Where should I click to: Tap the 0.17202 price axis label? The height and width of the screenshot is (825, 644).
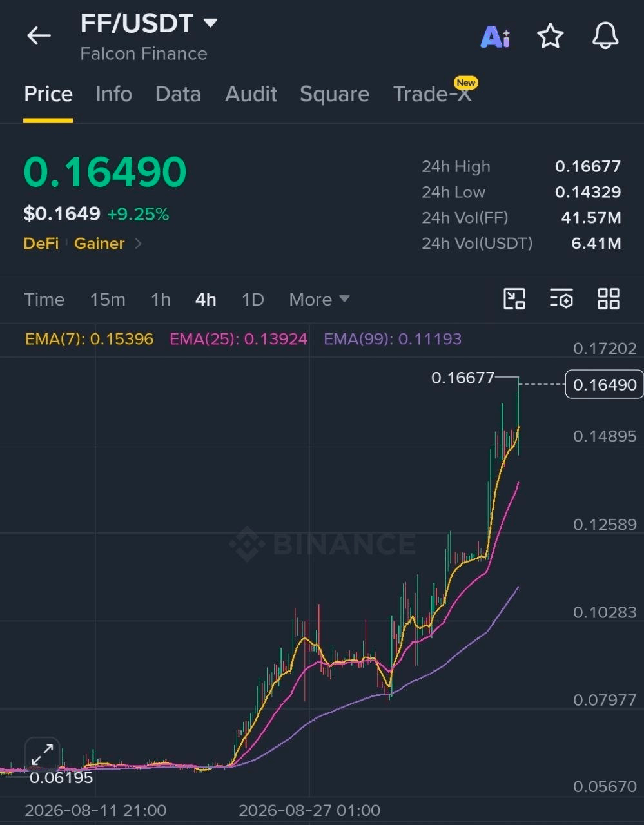click(x=605, y=349)
